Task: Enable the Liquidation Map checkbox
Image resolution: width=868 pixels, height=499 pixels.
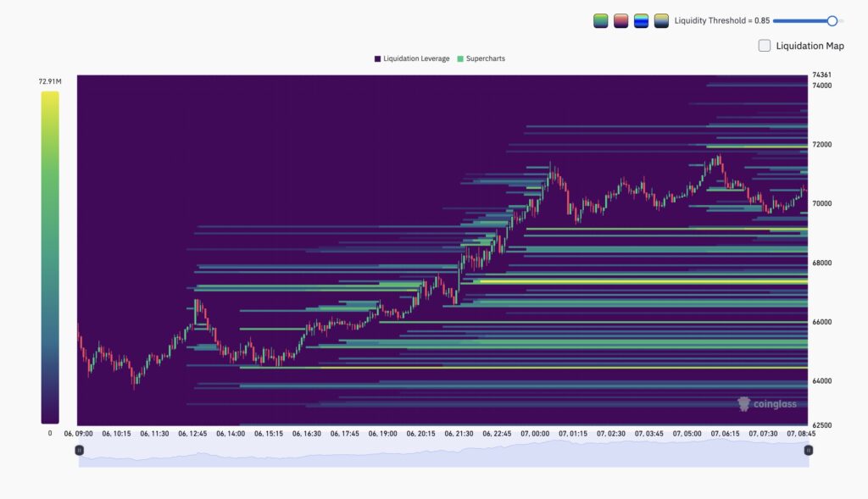Action: (x=765, y=46)
